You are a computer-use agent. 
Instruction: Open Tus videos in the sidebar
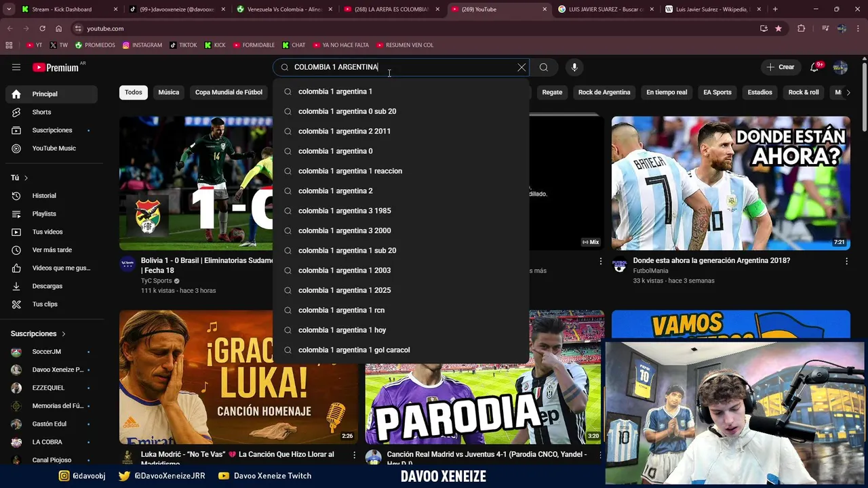click(52, 232)
